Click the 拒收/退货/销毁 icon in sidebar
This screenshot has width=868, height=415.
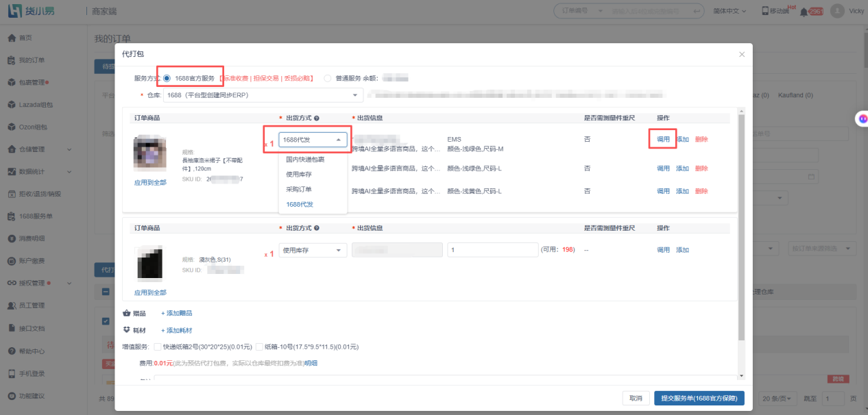(x=12, y=194)
